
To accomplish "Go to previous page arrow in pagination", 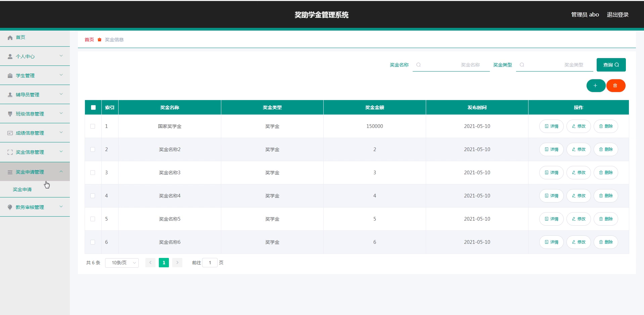I will [x=150, y=263].
